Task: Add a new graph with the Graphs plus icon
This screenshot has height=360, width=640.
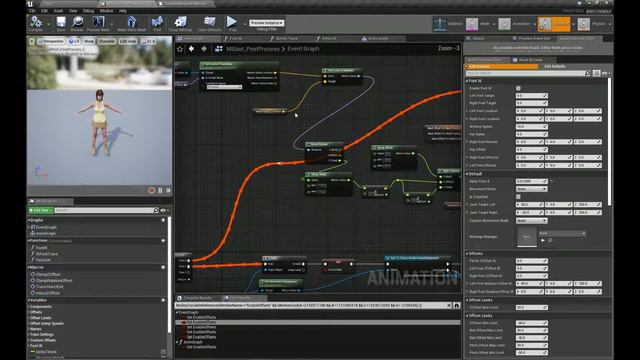Action: click(163, 220)
